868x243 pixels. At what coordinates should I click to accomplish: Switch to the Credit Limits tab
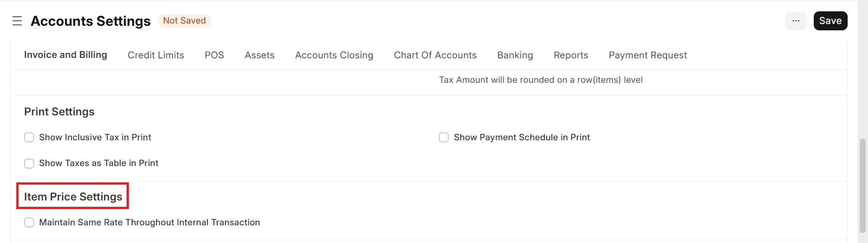156,55
